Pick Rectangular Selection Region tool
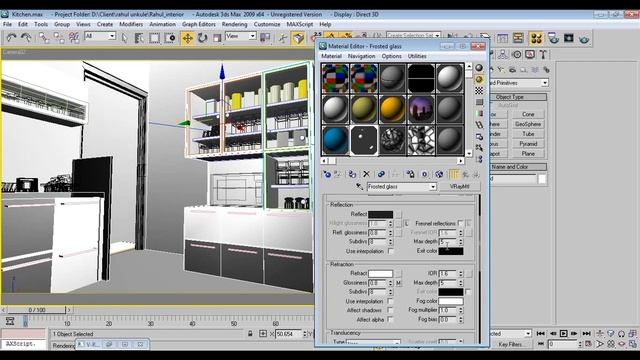Viewport: 640px width, 360px height. point(154,38)
